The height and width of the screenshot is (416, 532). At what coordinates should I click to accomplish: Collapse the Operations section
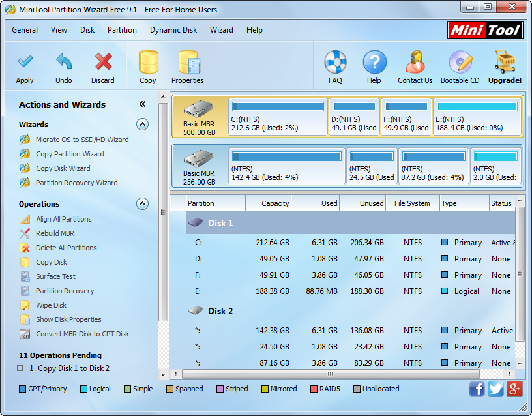143,204
